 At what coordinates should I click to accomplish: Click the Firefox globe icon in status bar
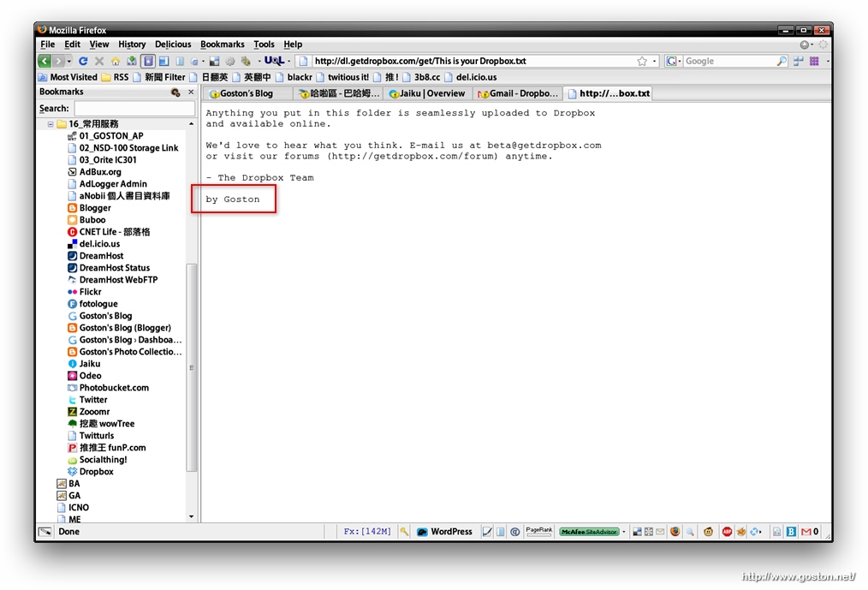675,531
